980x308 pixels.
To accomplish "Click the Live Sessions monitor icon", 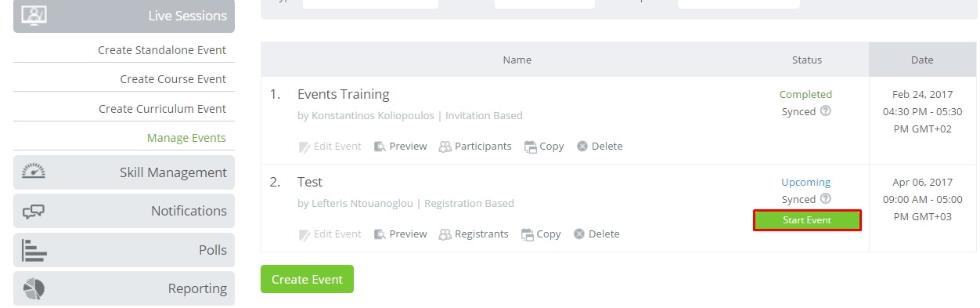I will (34, 15).
